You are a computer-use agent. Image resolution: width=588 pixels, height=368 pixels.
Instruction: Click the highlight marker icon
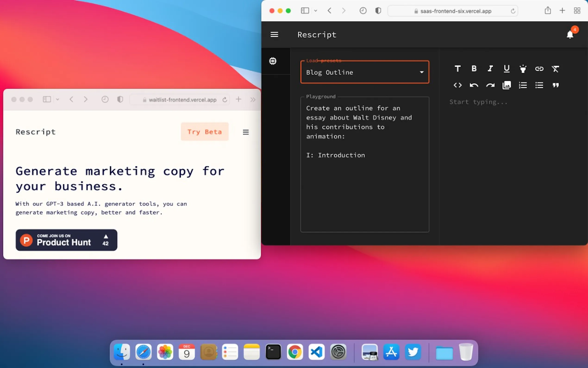pyautogui.click(x=523, y=69)
